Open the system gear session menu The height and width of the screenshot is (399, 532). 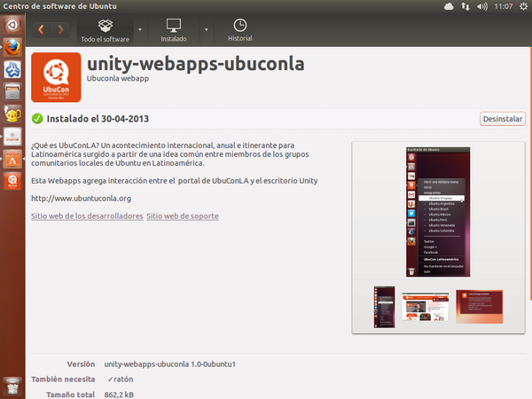point(523,6)
